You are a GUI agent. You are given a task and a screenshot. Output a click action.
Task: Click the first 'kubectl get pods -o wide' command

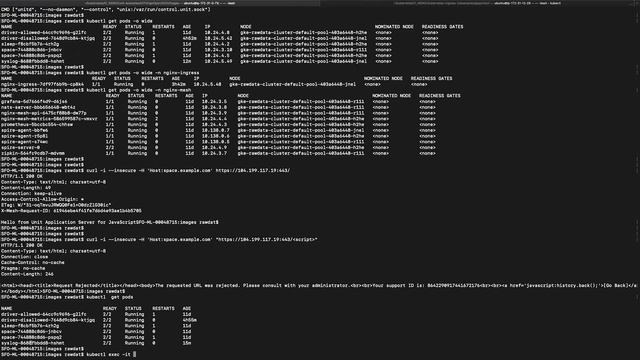coord(120,21)
